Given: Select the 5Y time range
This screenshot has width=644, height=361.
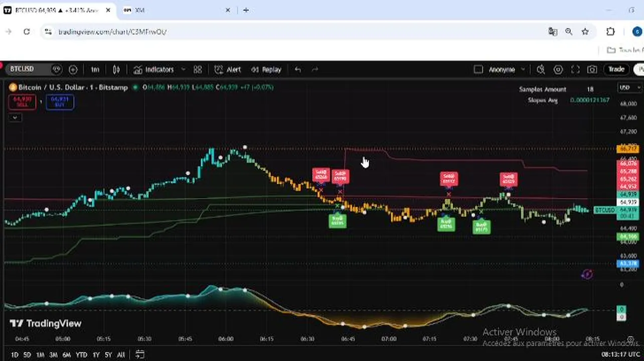Looking at the screenshot, I should pyautogui.click(x=108, y=355).
